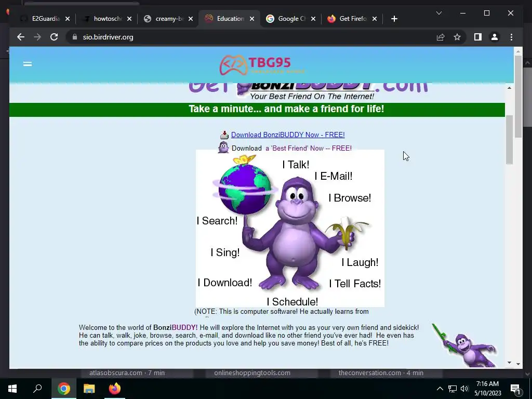Open a new browser tab
This screenshot has height=399, width=532.
394,19
